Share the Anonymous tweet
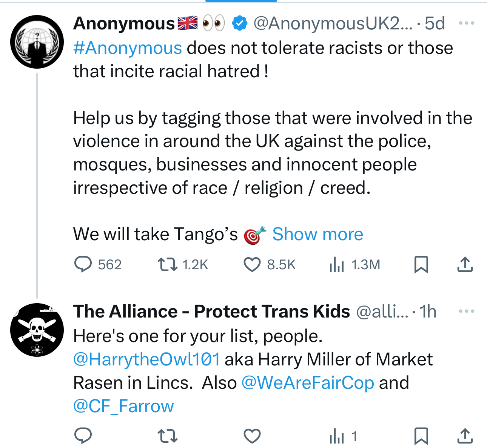487x448 pixels. [x=465, y=264]
